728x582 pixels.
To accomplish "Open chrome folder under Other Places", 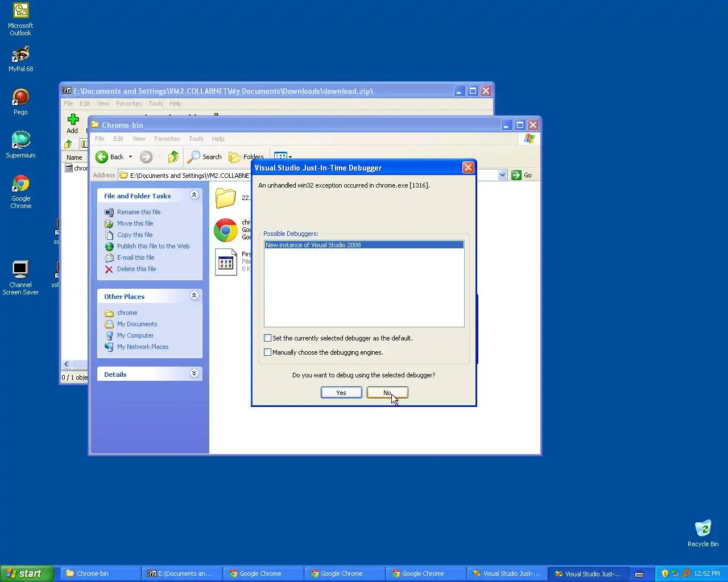I will tap(127, 313).
